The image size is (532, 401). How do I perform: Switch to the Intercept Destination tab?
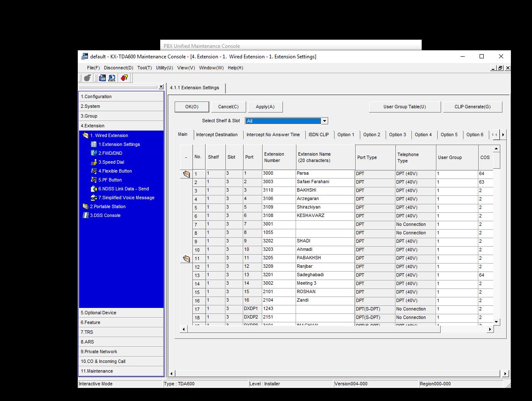pyautogui.click(x=217, y=135)
